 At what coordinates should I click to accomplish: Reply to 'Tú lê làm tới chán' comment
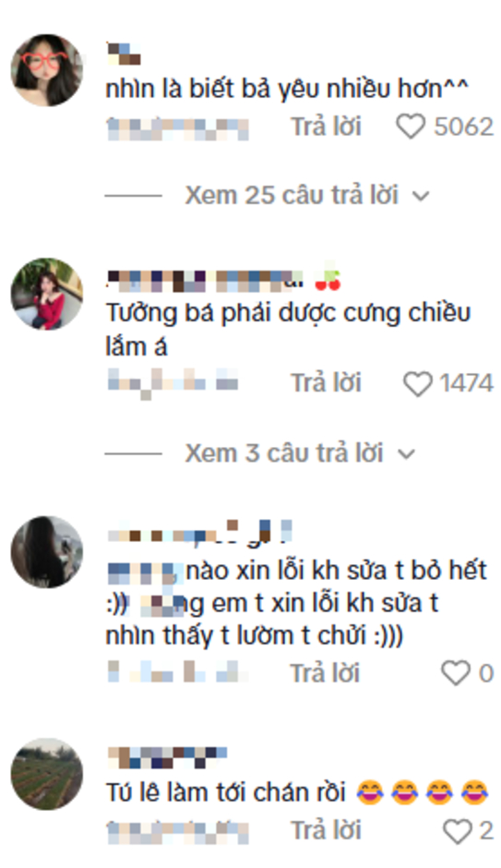327,830
